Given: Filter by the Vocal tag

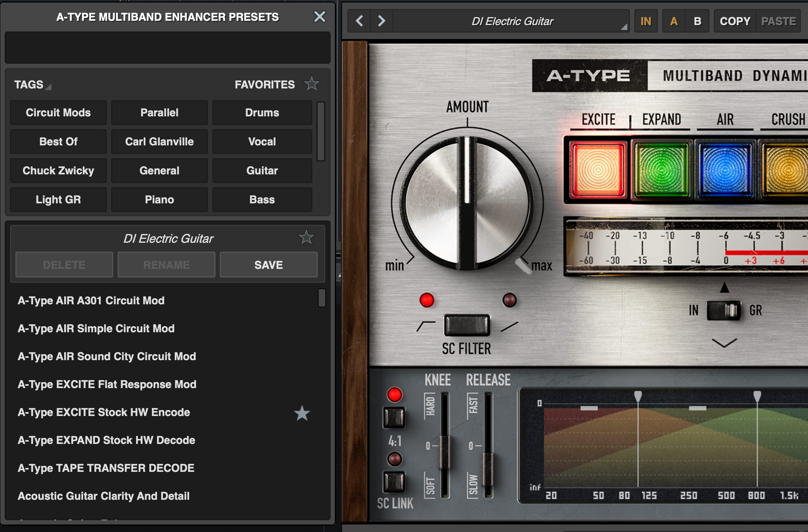Looking at the screenshot, I should pos(262,141).
